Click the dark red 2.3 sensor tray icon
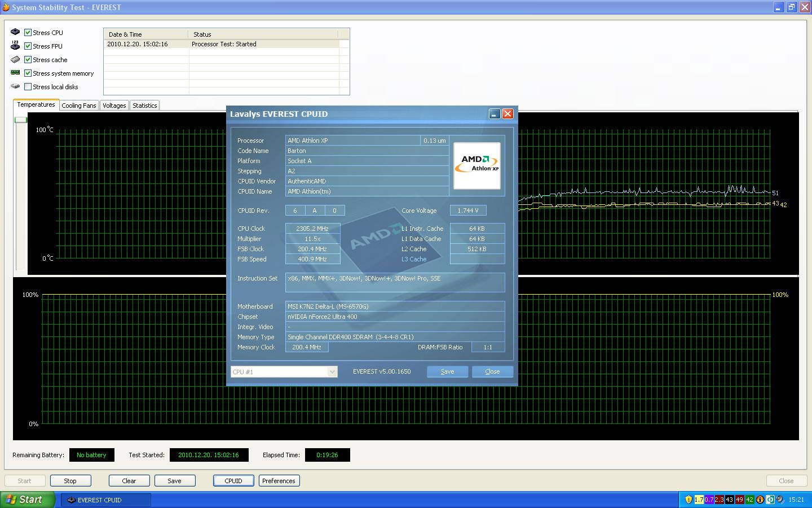 719,500
